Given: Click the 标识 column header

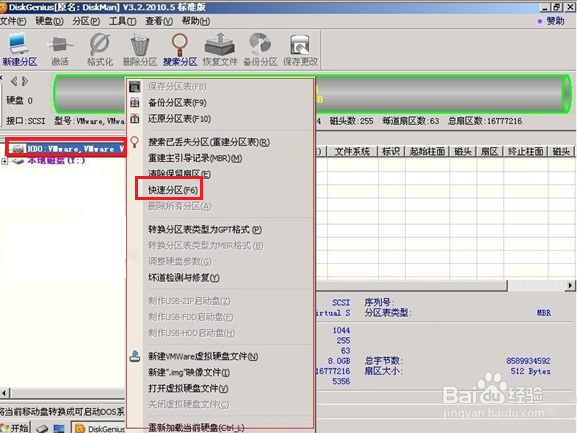Looking at the screenshot, I should pos(391,151).
